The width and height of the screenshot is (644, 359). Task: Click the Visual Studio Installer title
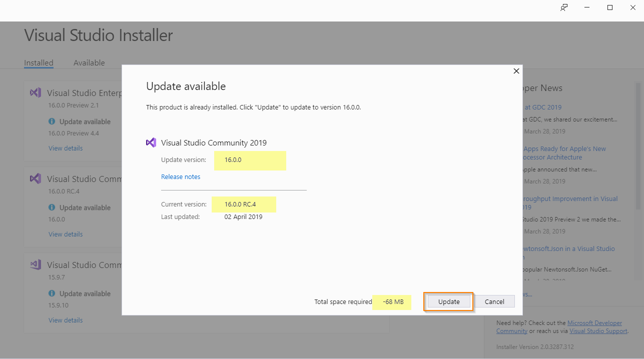(99, 35)
